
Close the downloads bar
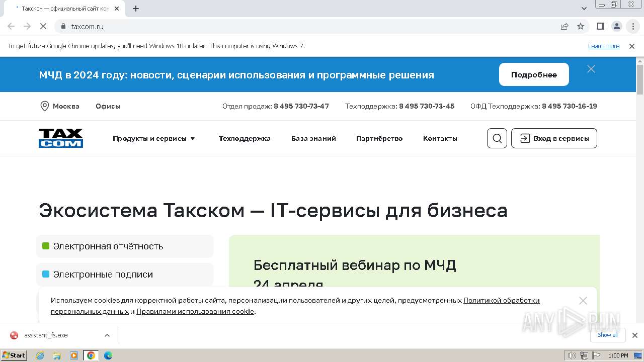635,335
